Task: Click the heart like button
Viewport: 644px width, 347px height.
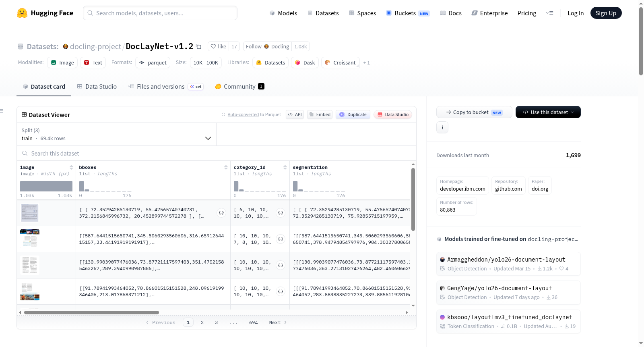Action: (219, 46)
